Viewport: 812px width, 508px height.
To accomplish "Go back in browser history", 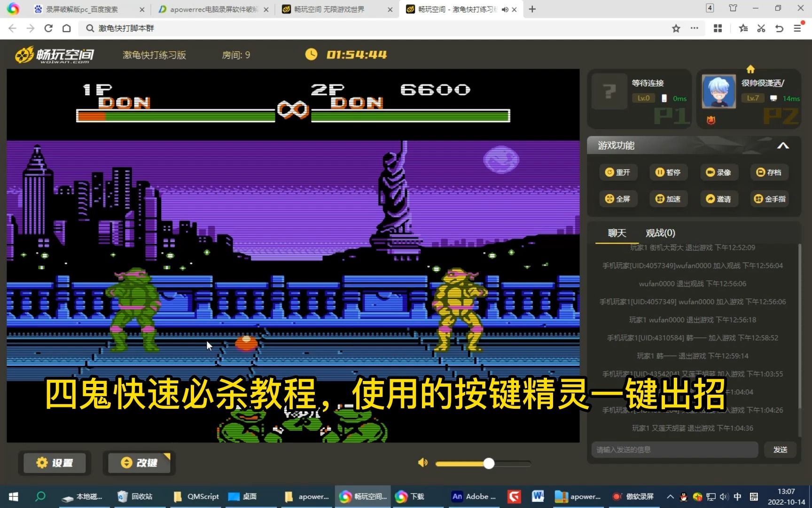I will click(13, 28).
